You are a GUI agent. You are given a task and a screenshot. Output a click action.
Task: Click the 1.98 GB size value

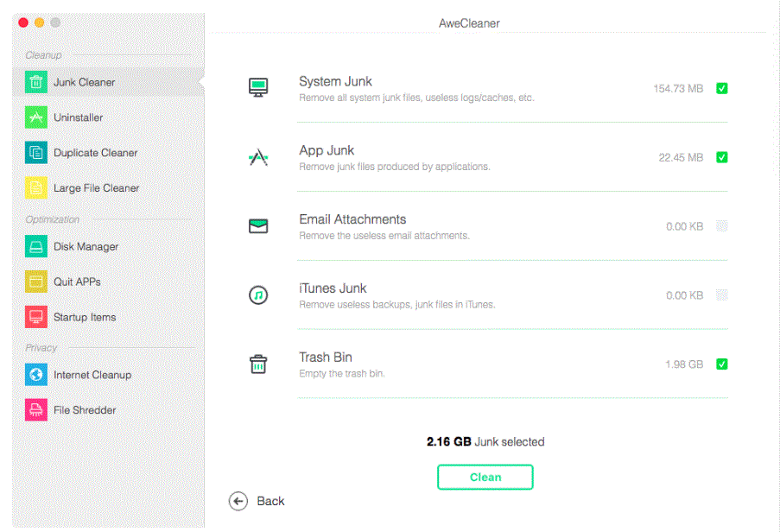pos(684,365)
